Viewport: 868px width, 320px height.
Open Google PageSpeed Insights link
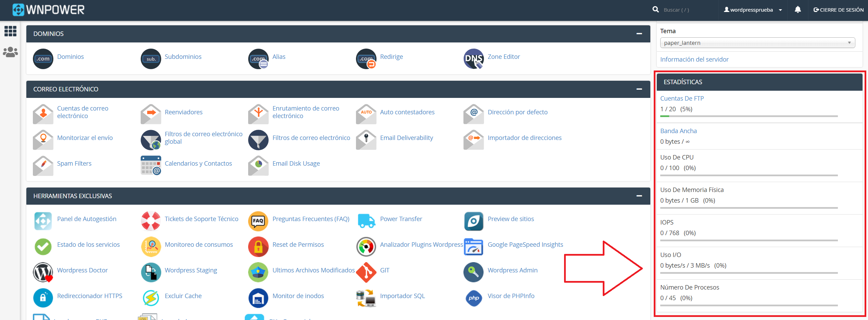pos(525,244)
